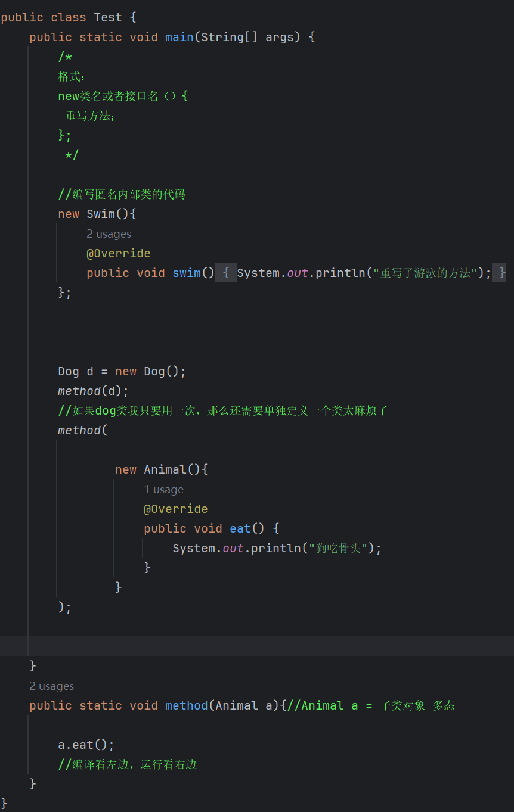Click the @Override annotation above swim()
Image resolution: width=514 pixels, height=812 pixels.
[x=118, y=254]
